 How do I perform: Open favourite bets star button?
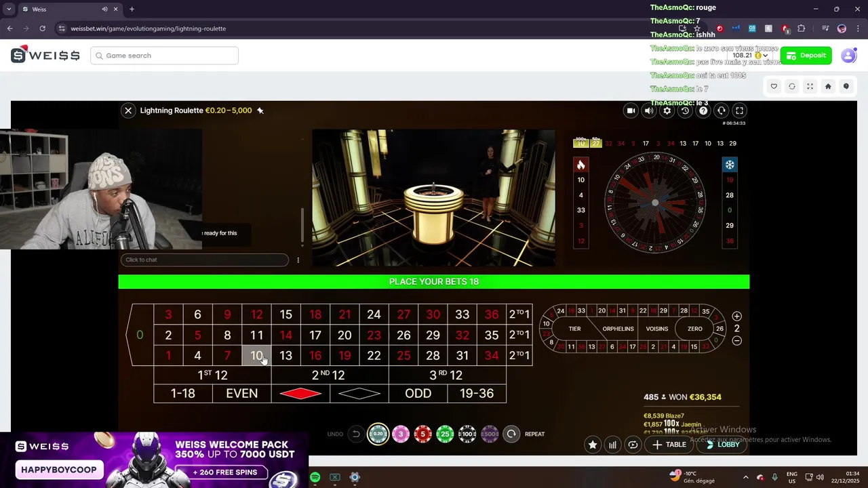tap(593, 445)
